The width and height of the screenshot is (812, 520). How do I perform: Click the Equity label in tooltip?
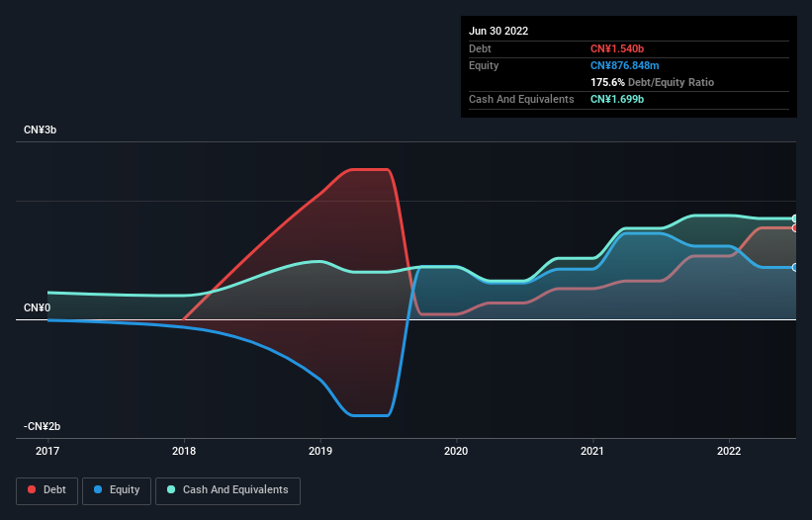point(484,65)
